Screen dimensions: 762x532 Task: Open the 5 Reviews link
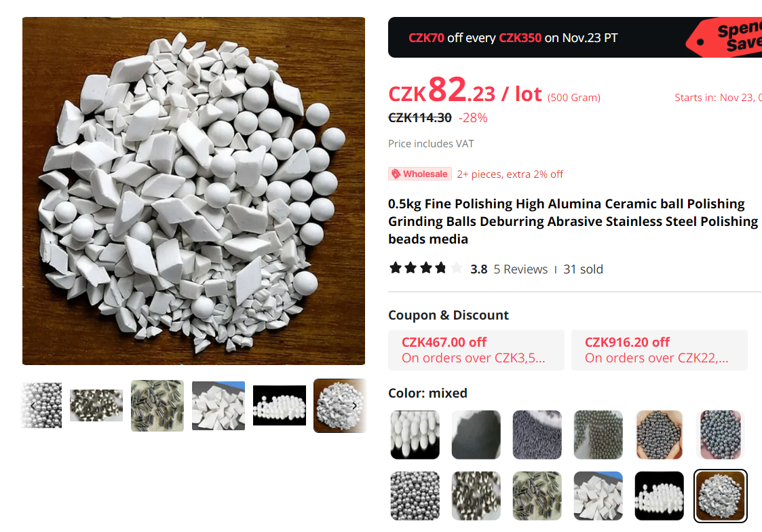[520, 269]
